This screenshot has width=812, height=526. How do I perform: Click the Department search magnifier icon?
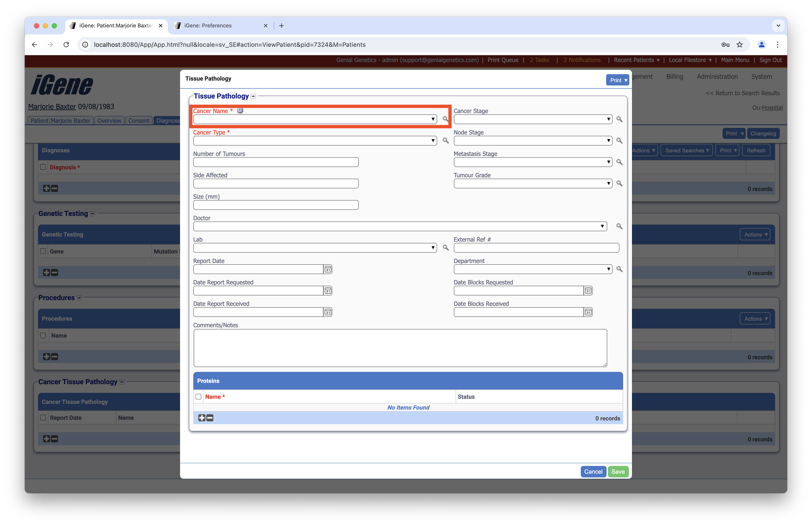pyautogui.click(x=619, y=269)
